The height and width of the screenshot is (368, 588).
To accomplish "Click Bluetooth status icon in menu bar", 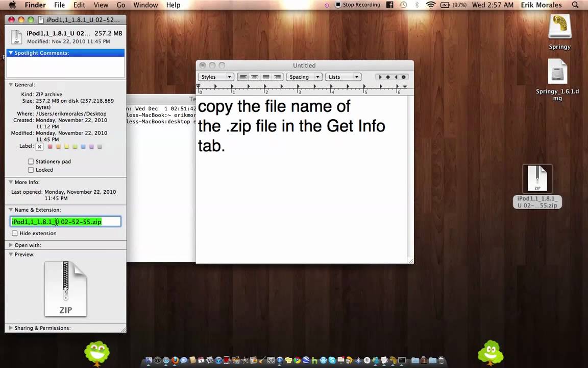I will 416,5.
